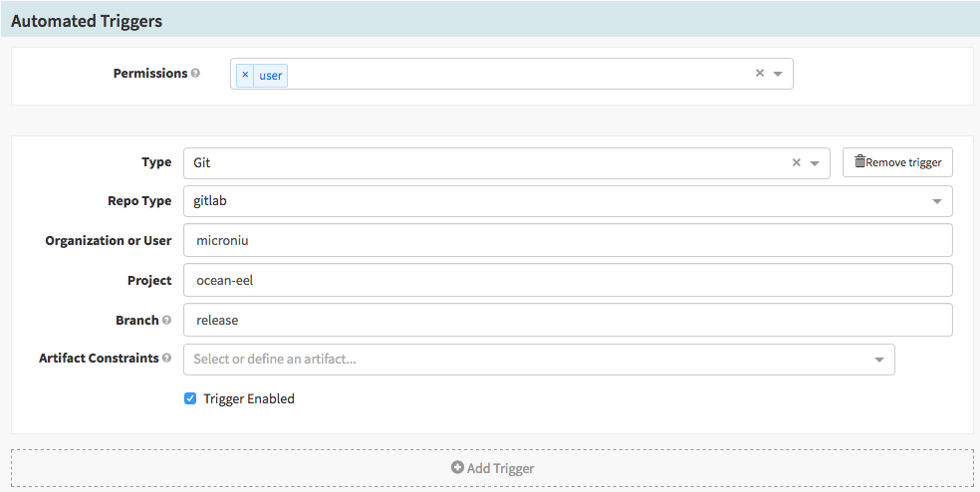Open the Repo Type gitlab dropdown

pyautogui.click(x=568, y=201)
